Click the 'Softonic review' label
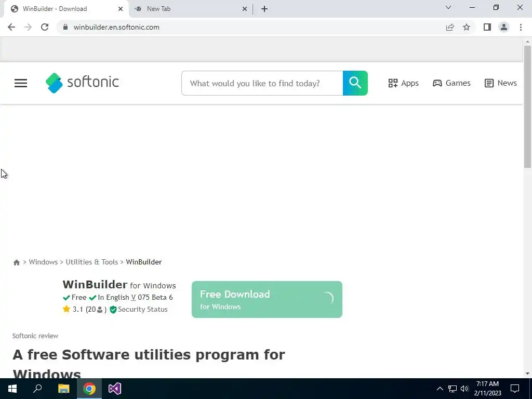The image size is (532, 399). tap(35, 336)
